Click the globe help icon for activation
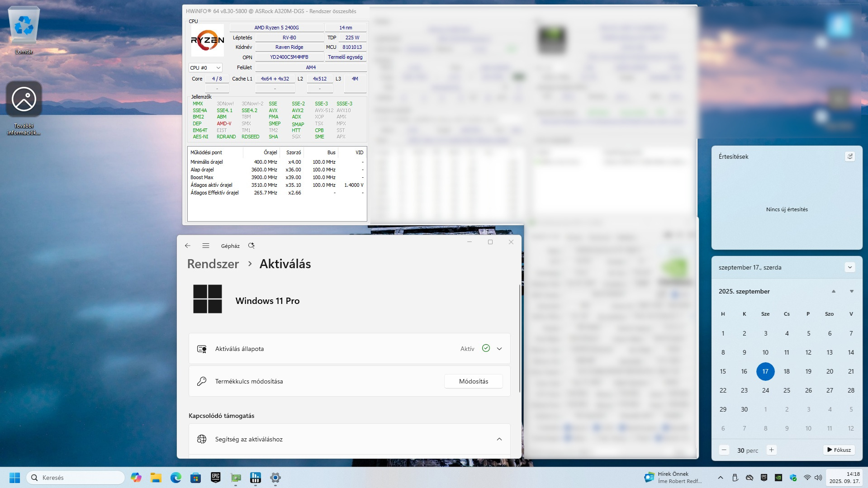868x488 pixels. pos(202,439)
